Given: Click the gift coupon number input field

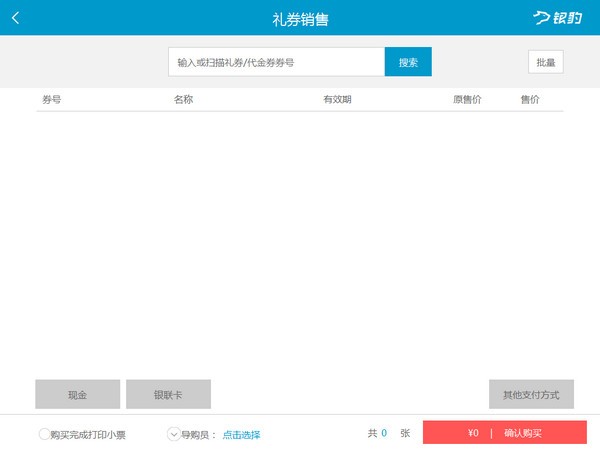Looking at the screenshot, I should 276,62.
